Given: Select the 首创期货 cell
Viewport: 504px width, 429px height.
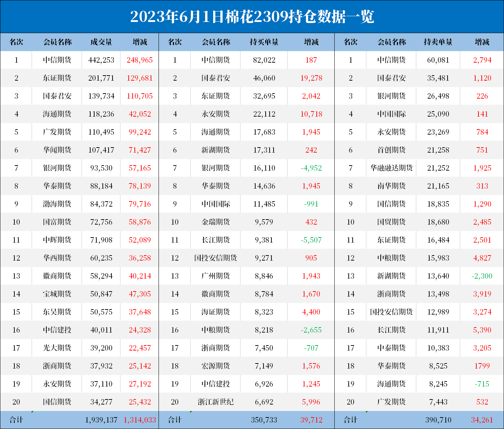Looking at the screenshot, I should click(391, 150).
